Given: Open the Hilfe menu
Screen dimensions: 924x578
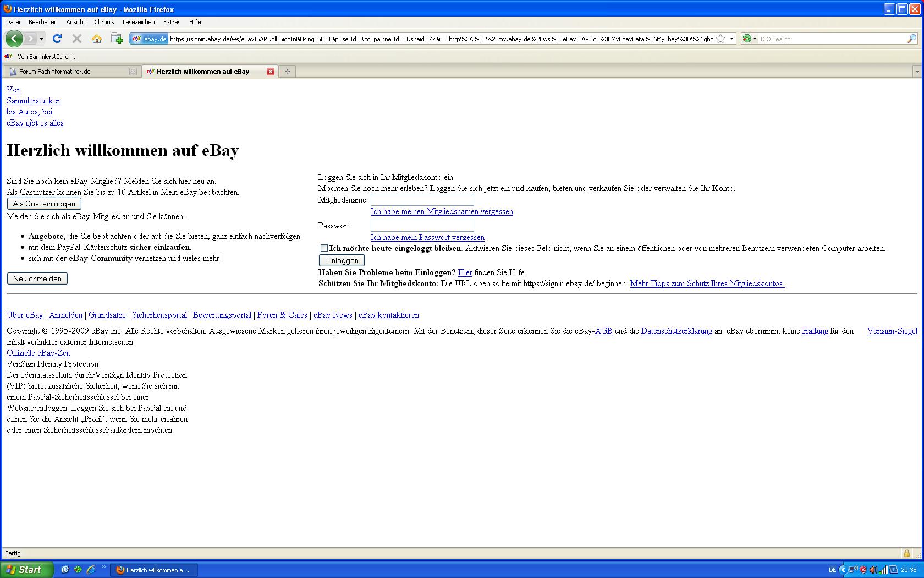Looking at the screenshot, I should coord(195,22).
